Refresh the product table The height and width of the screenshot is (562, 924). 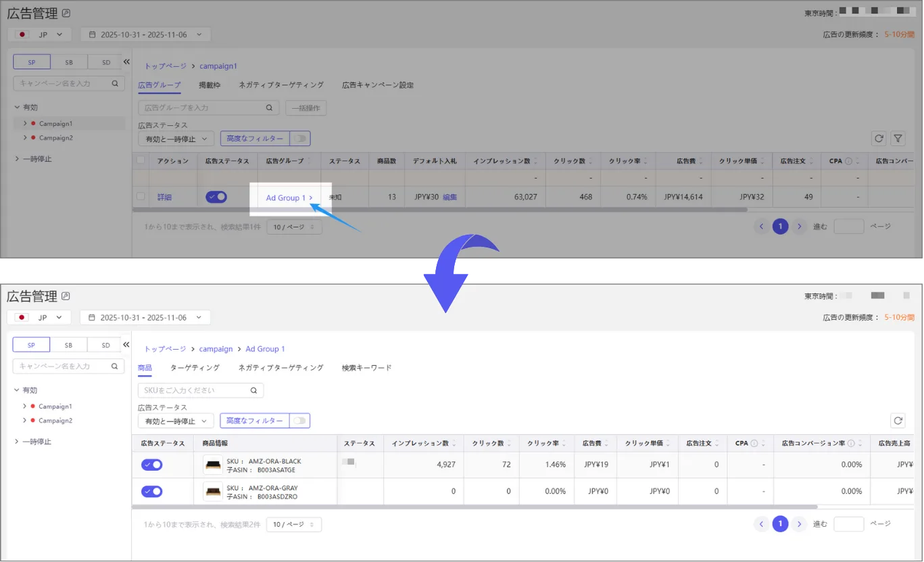coord(898,421)
